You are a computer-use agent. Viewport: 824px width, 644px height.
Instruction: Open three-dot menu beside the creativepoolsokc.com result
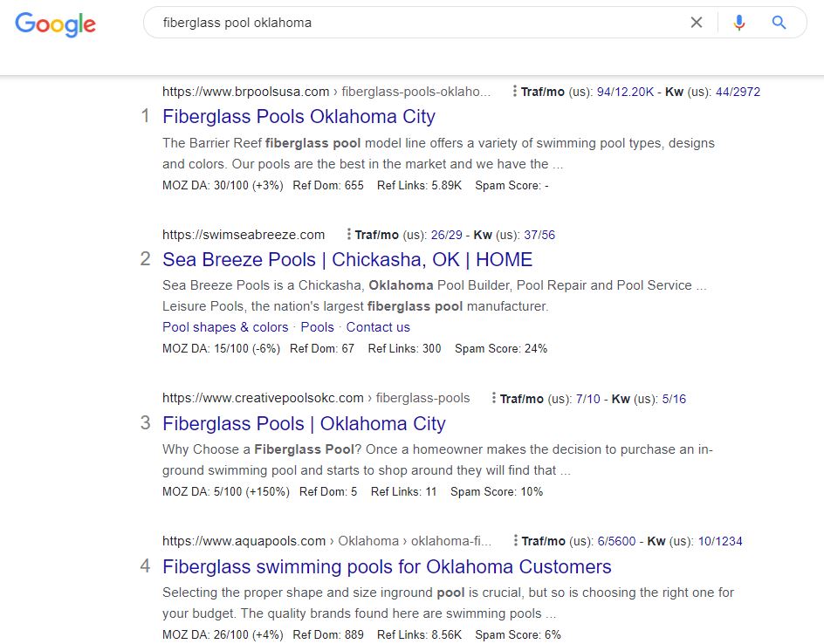(x=493, y=398)
